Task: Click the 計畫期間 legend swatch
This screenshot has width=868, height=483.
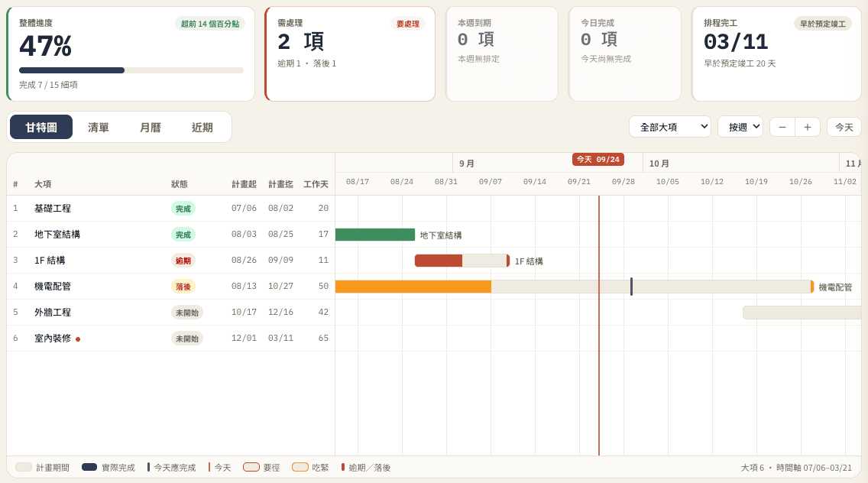Action: 24,467
